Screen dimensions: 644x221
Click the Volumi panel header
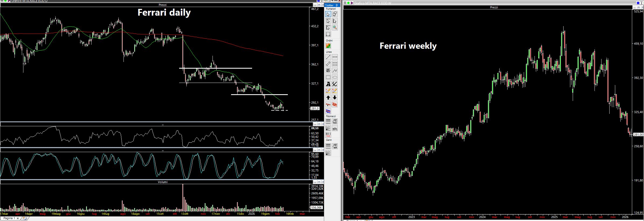point(162,182)
